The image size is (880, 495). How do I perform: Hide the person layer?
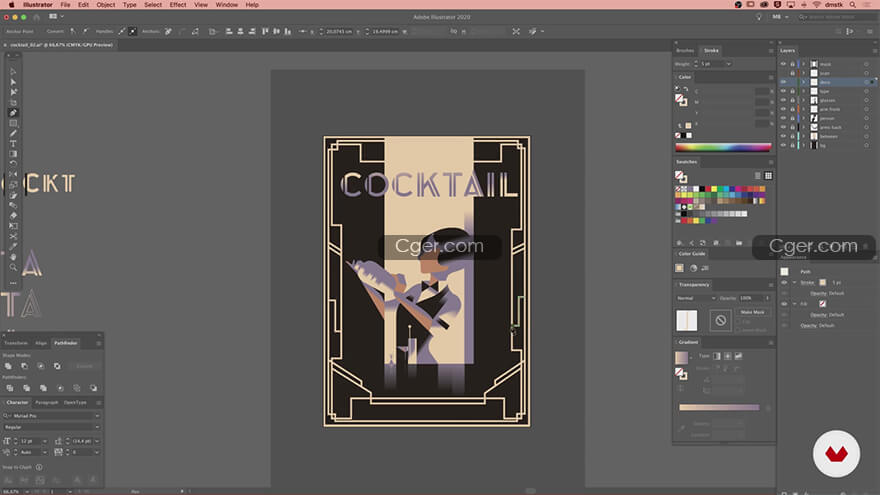click(x=783, y=118)
